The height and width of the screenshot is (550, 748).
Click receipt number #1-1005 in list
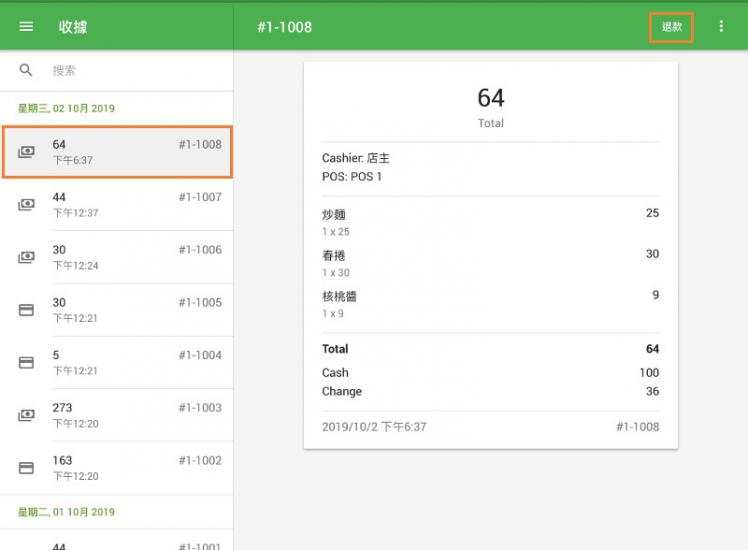(x=200, y=302)
